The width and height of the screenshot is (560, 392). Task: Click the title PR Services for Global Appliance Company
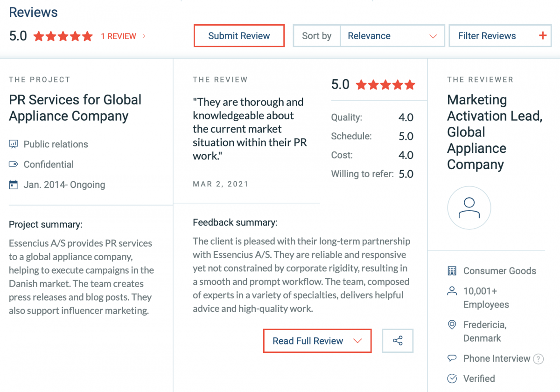pyautogui.click(x=75, y=108)
